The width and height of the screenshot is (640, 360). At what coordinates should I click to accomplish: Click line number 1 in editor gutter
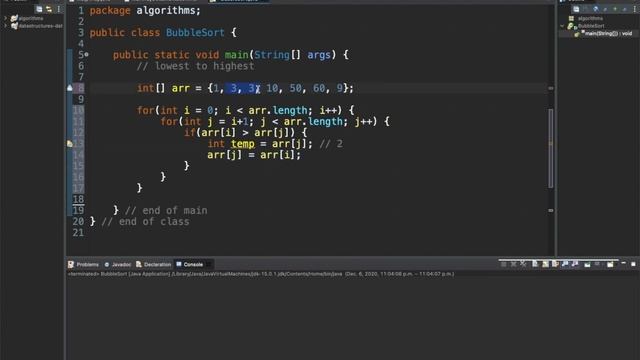(x=80, y=10)
